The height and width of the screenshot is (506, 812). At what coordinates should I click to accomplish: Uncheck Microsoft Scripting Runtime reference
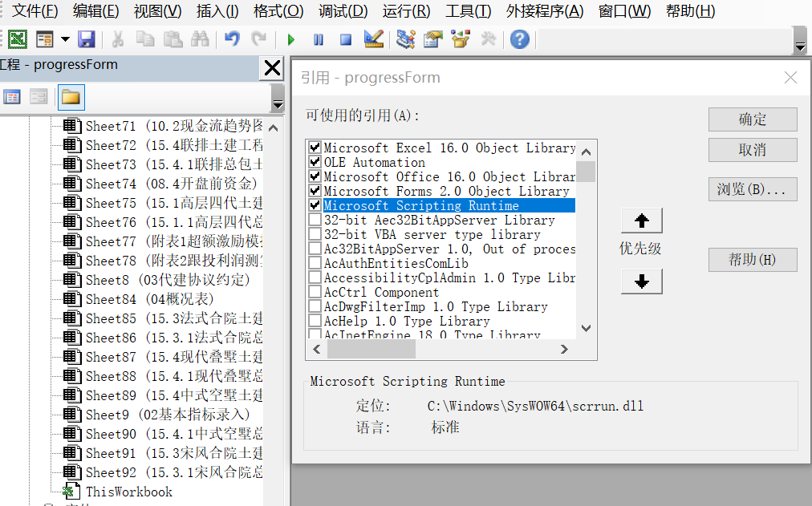click(315, 205)
